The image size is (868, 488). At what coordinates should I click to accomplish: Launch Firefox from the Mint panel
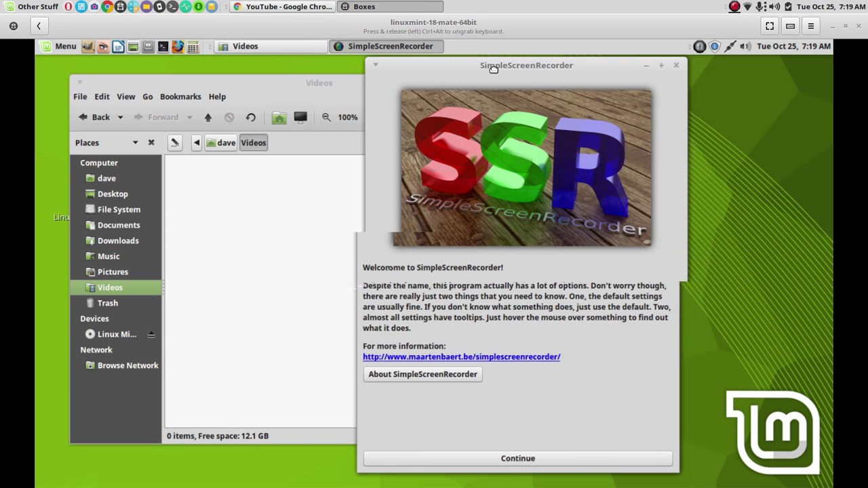(x=178, y=47)
